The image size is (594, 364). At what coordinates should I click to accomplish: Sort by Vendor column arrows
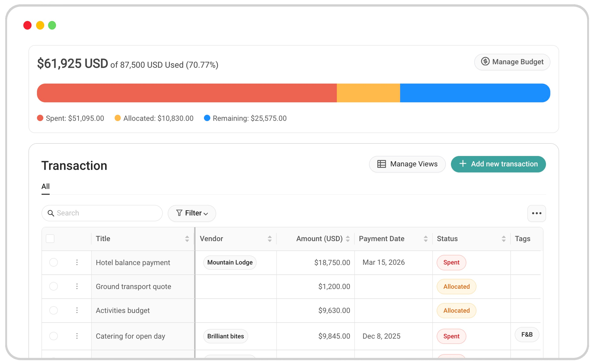coord(269,239)
